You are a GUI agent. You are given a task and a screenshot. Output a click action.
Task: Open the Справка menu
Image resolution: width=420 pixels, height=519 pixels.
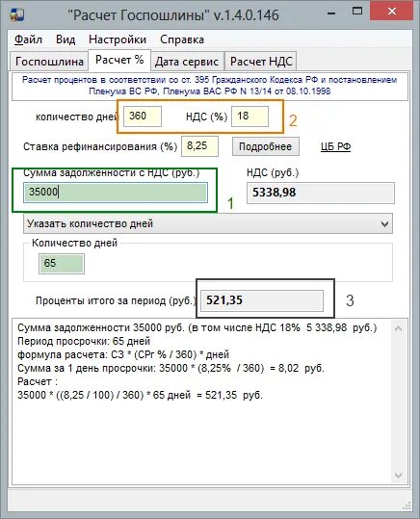pyautogui.click(x=182, y=39)
